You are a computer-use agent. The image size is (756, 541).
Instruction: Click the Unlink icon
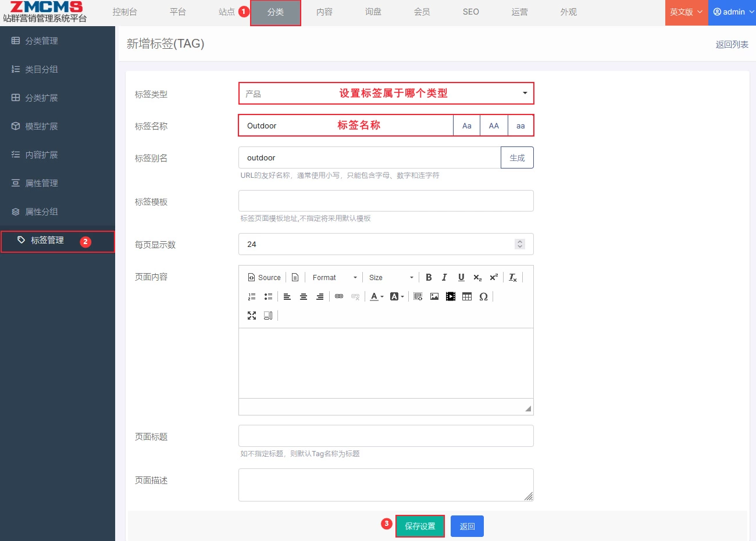[355, 297]
